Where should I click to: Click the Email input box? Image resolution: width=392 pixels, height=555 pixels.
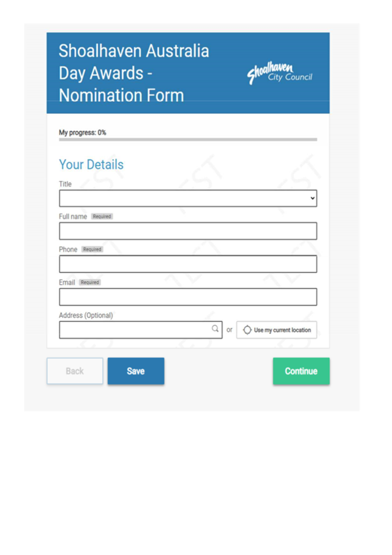[x=188, y=296]
